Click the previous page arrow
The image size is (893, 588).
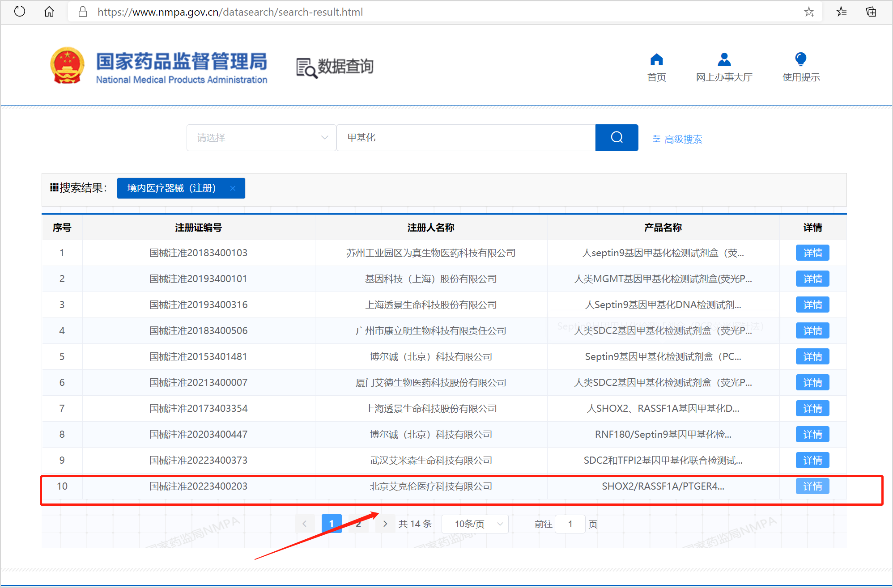tap(304, 524)
